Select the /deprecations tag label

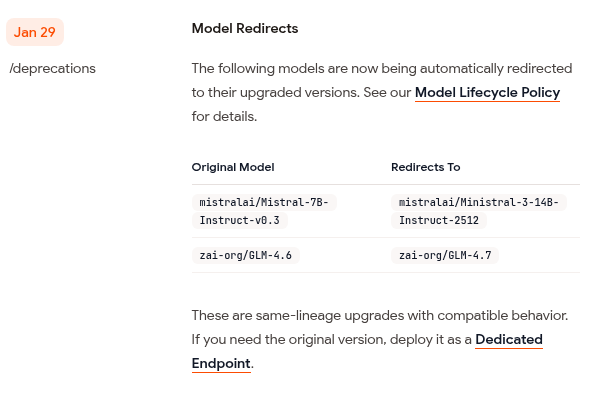53,68
